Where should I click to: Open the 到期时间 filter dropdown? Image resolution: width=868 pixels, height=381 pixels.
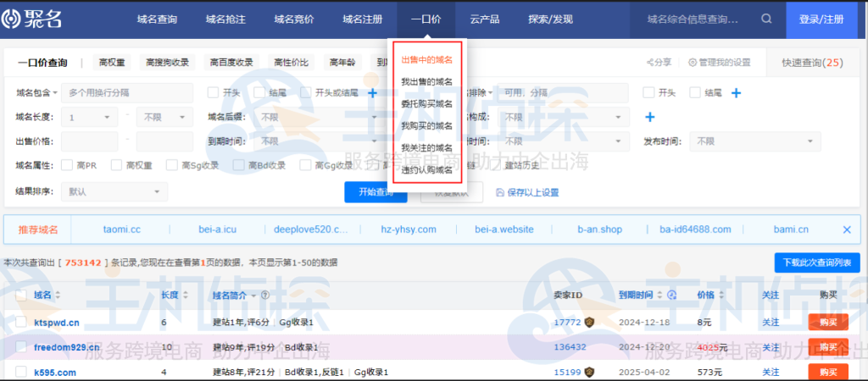click(321, 141)
